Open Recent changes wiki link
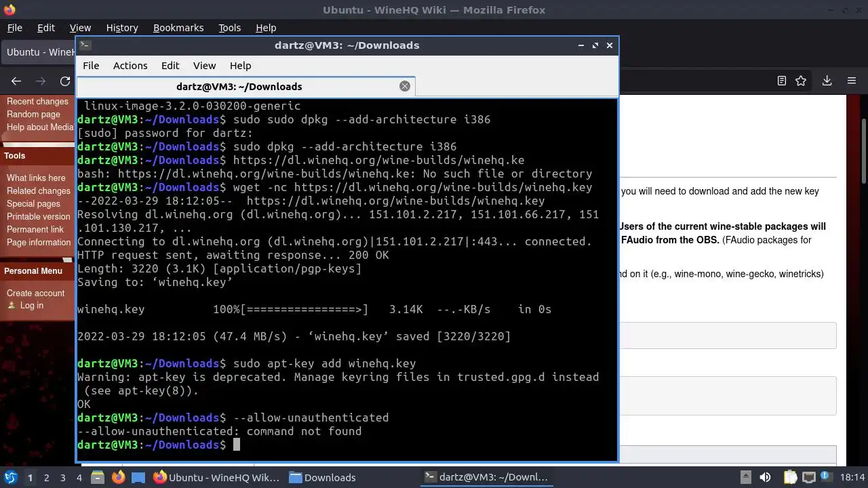This screenshot has height=488, width=868. coord(37,101)
